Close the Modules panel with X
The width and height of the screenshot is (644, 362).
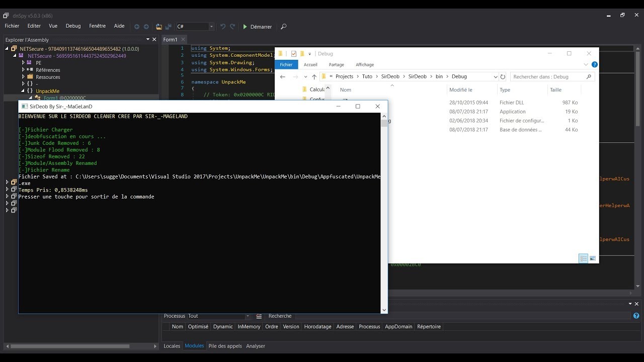coord(636,304)
